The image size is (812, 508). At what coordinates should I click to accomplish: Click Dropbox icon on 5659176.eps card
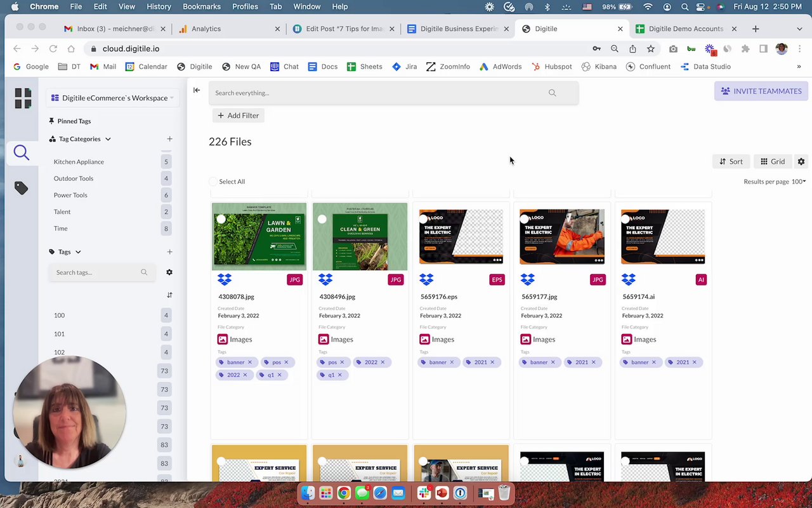pos(426,279)
